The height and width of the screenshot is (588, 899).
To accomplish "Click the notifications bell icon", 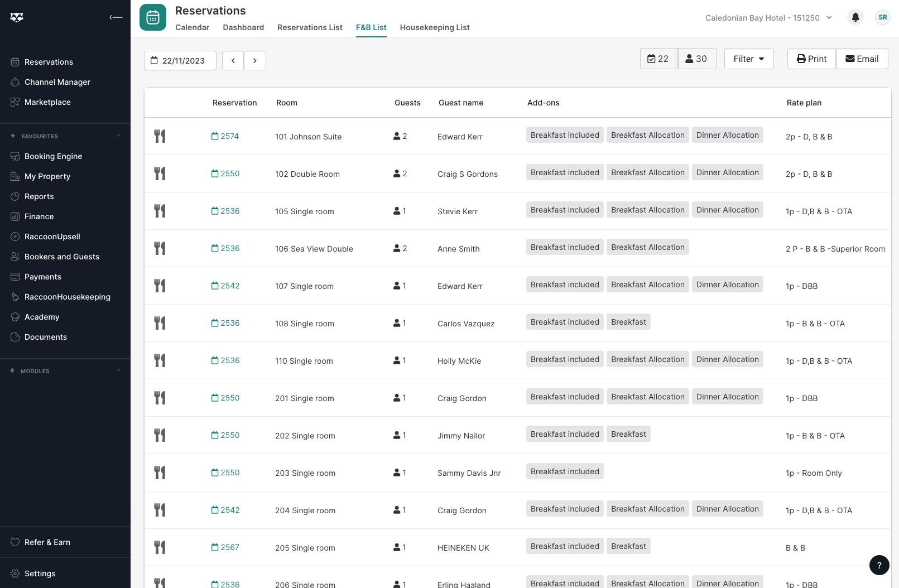I will (x=855, y=17).
